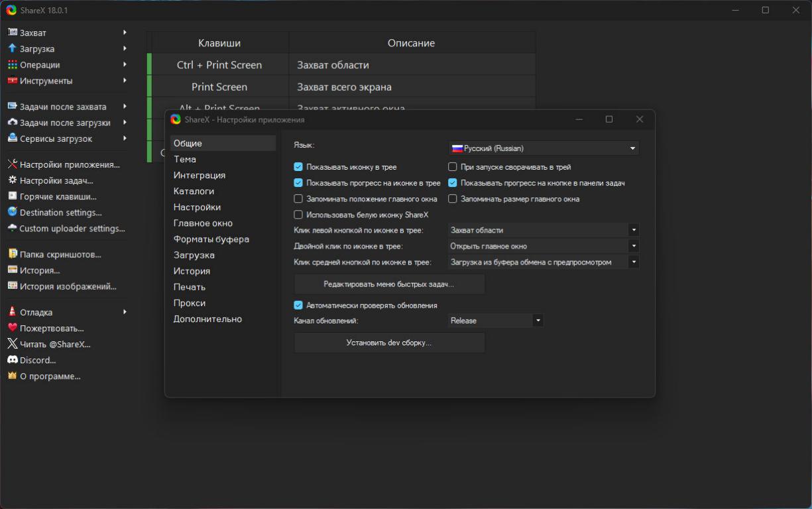Screen dimensions: 812x509
Task: Click the Горячие клавиши icon
Action: [x=12, y=196]
